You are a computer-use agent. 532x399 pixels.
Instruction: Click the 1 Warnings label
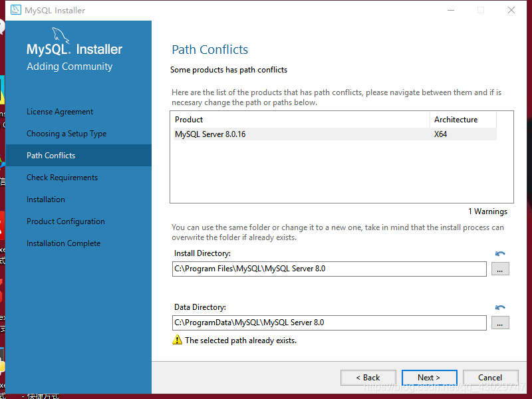point(488,211)
